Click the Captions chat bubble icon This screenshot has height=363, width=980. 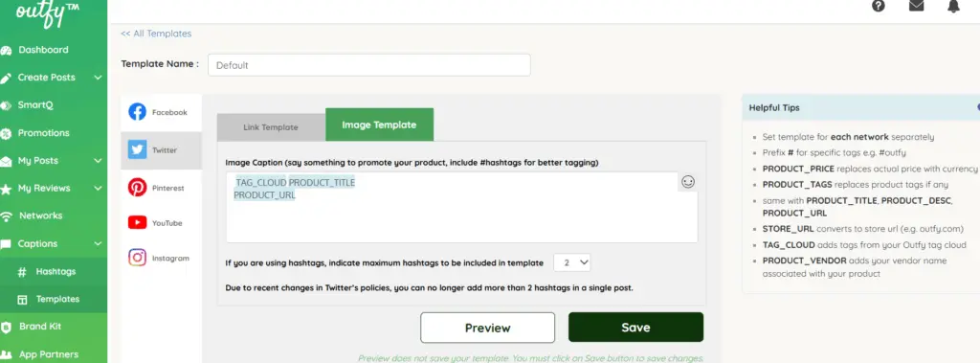click(6, 244)
